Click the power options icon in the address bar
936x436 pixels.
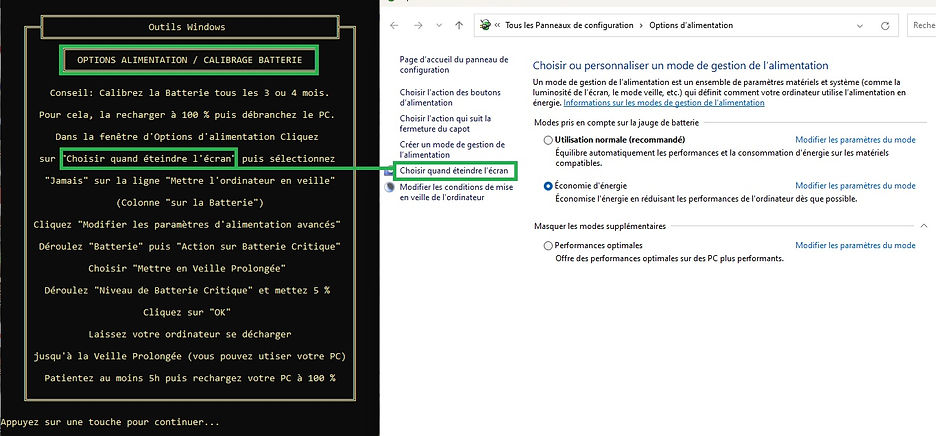485,25
